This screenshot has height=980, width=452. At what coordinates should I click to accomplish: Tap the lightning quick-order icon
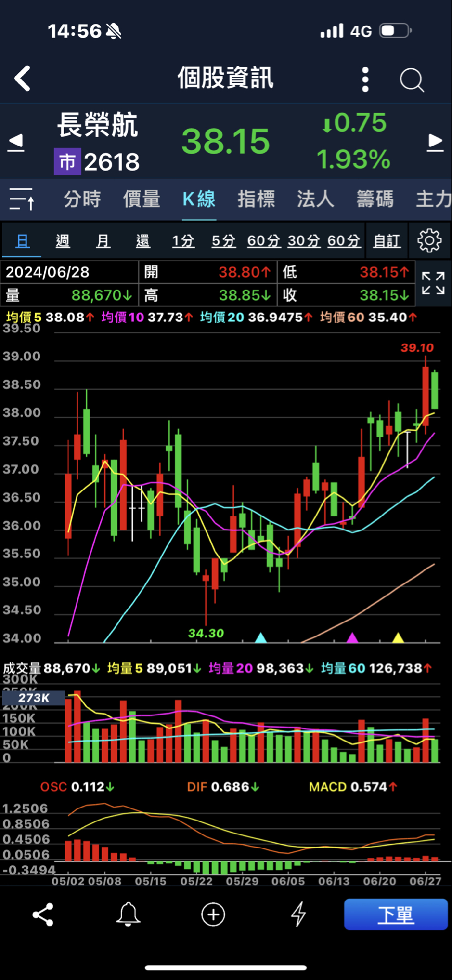click(x=298, y=914)
